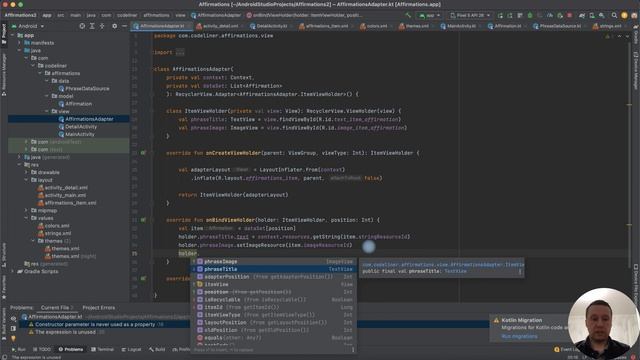Click the Device Manager icon in toolbar
The width and height of the screenshot is (640, 360).
(x=592, y=16)
